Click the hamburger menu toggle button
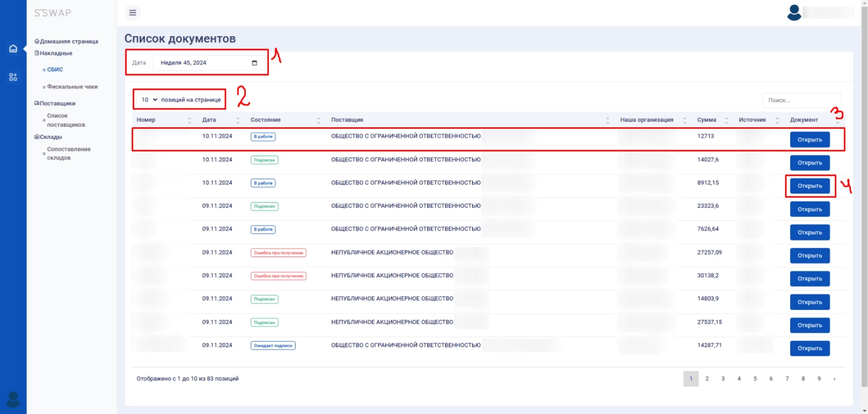The width and height of the screenshot is (868, 414). (x=132, y=12)
